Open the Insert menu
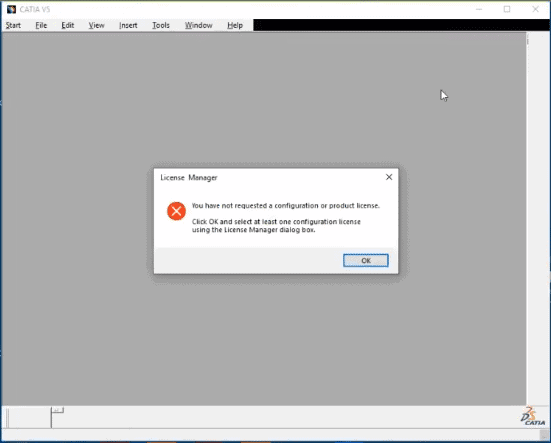551x443 pixels. click(128, 25)
